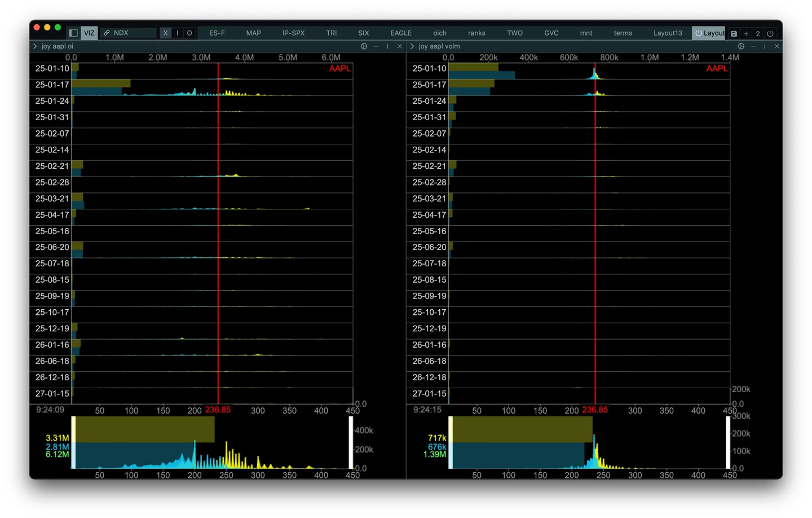The width and height of the screenshot is (812, 518).
Task: Close the joy aapl volm panel
Action: pos(777,46)
